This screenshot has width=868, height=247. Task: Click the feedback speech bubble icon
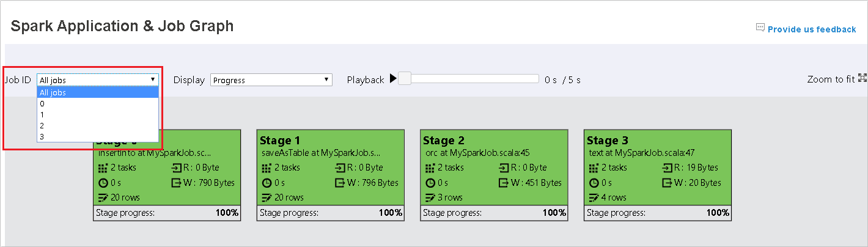tap(760, 28)
